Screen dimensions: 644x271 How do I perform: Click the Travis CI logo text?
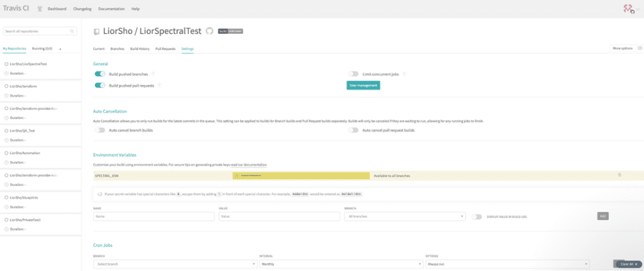click(x=16, y=8)
